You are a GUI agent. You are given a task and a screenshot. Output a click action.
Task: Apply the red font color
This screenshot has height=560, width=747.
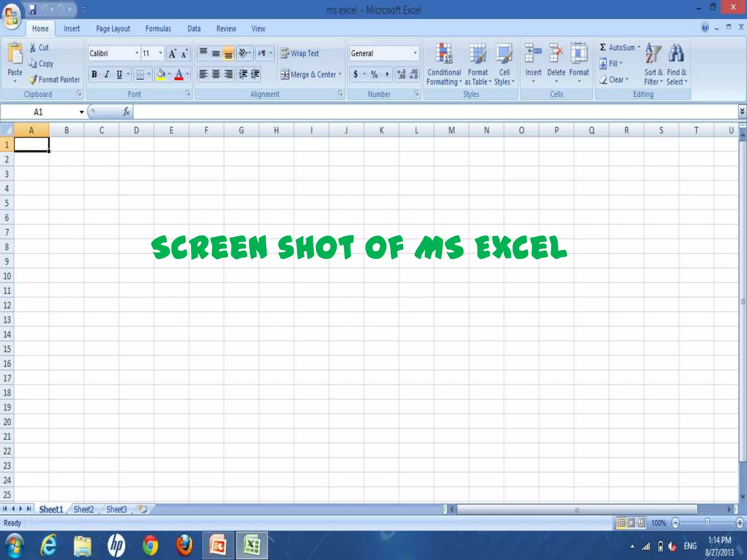pyautogui.click(x=179, y=74)
